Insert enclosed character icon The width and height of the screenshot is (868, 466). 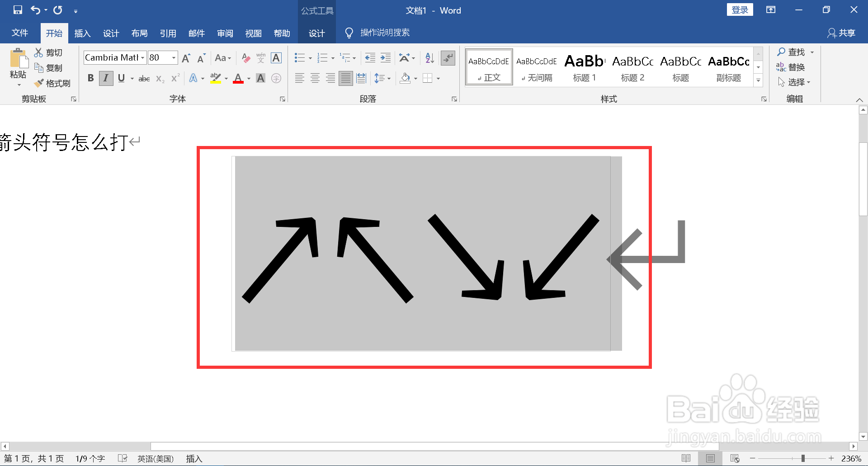[276, 78]
